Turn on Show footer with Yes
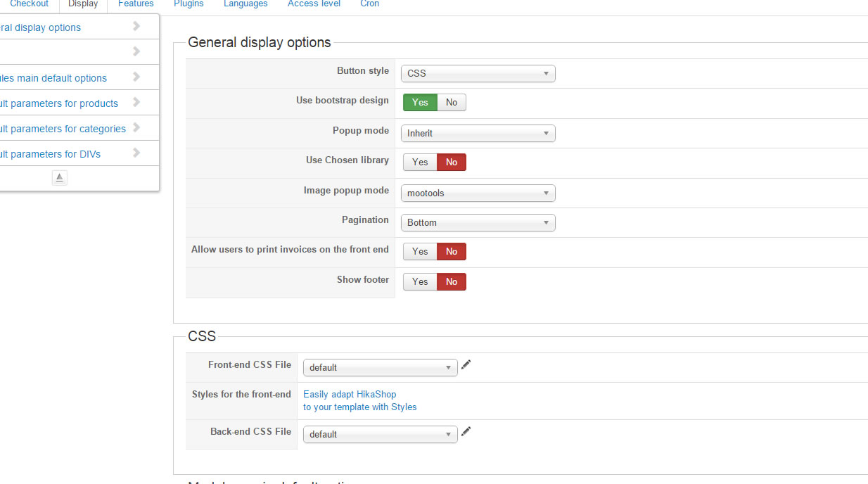 (420, 282)
